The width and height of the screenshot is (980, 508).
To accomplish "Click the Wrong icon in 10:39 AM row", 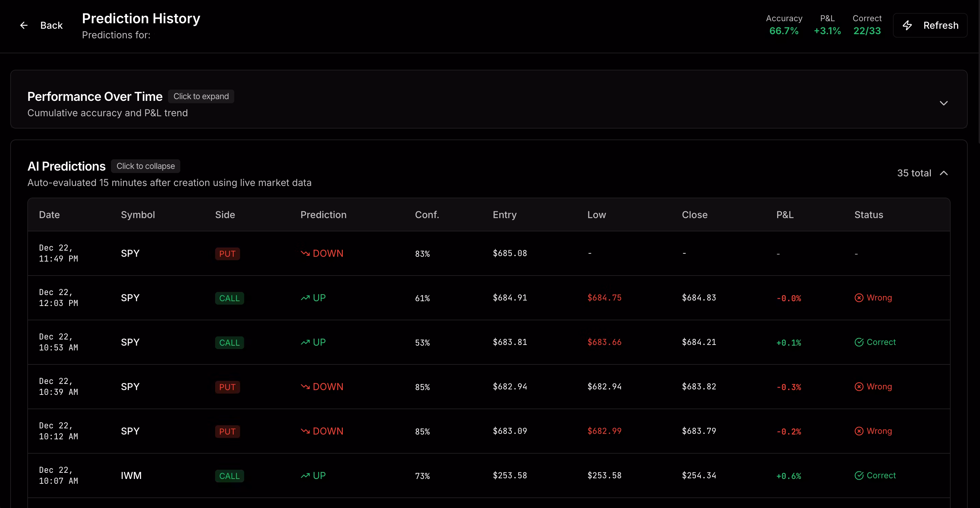I will [859, 387].
